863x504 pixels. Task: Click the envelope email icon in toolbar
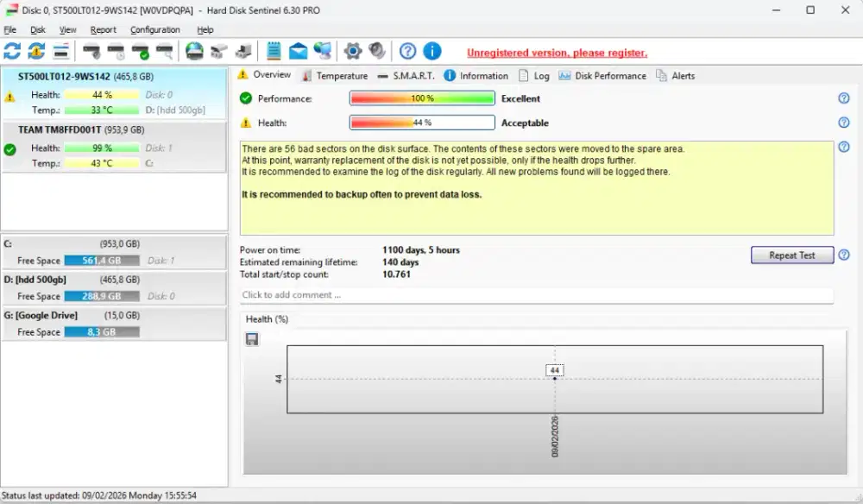pos(299,52)
